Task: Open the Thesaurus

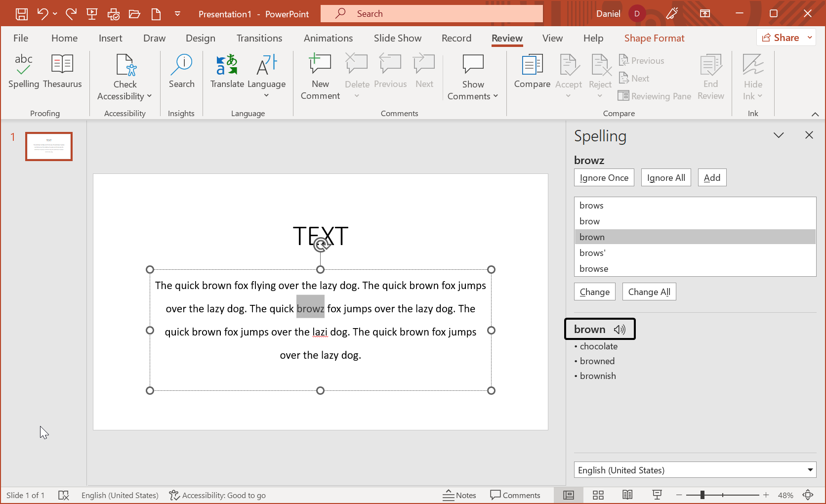Action: tap(62, 72)
